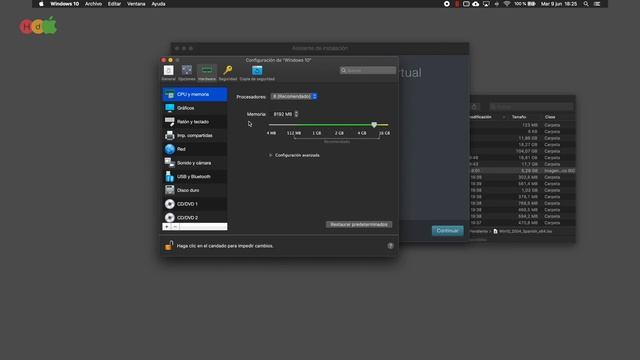Open Spotlight search in the menu bar

tap(586, 4)
